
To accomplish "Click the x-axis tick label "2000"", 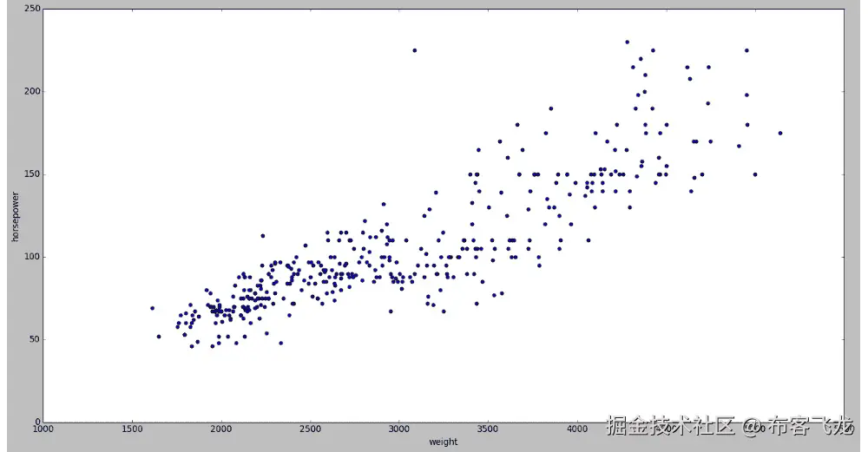I will pyautogui.click(x=220, y=429).
